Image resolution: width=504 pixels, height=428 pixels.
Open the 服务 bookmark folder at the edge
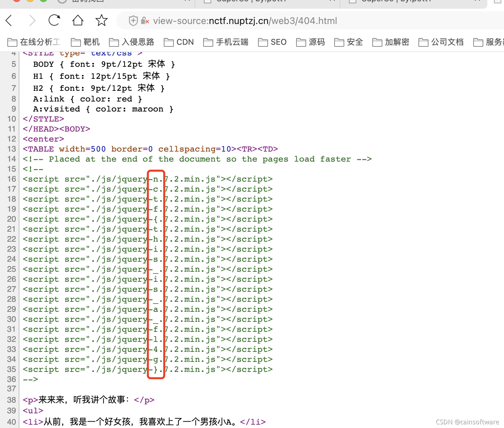tap(489, 42)
